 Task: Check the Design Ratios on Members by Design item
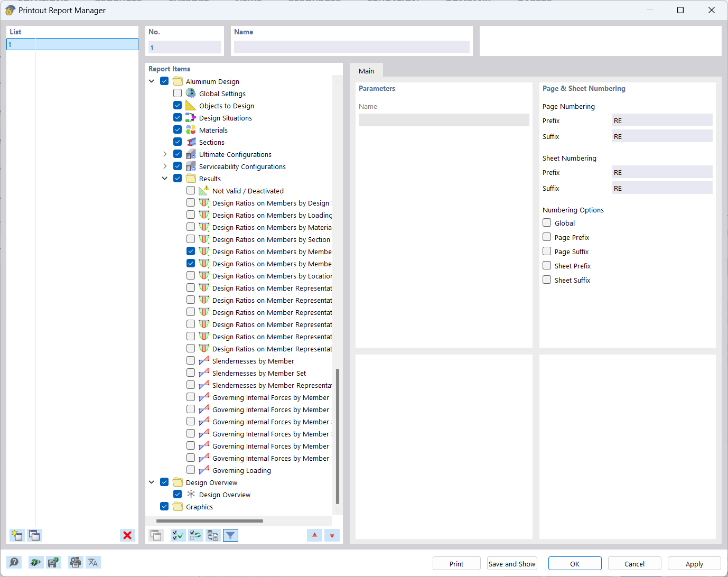190,202
